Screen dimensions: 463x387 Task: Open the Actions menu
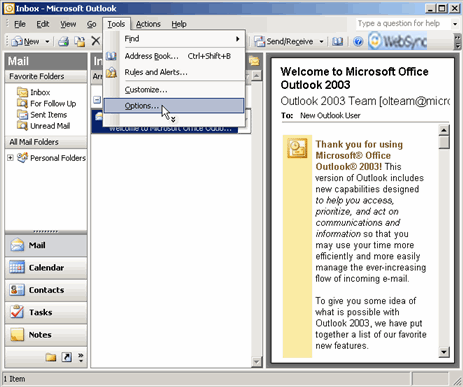[148, 24]
